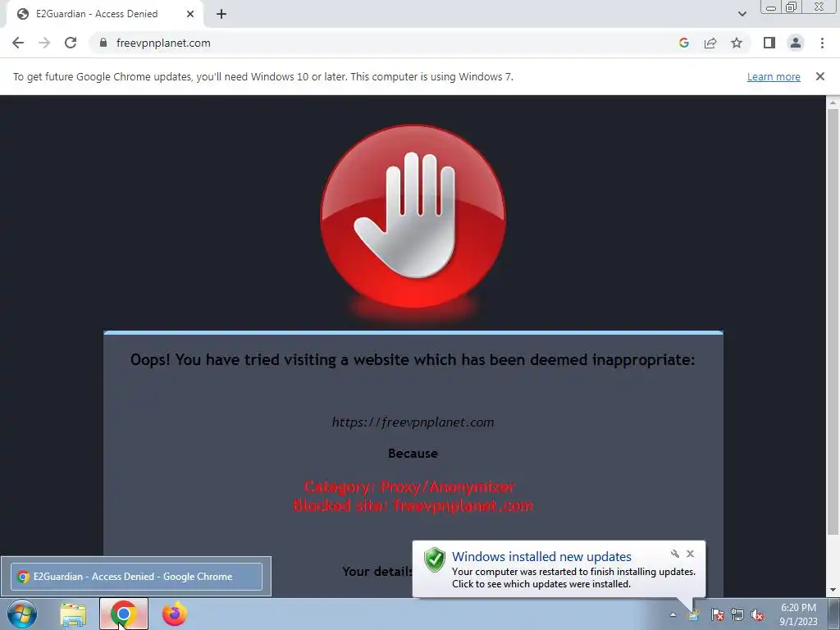Launch Firefox from the taskbar
This screenshot has height=630, width=840.
coord(175,614)
